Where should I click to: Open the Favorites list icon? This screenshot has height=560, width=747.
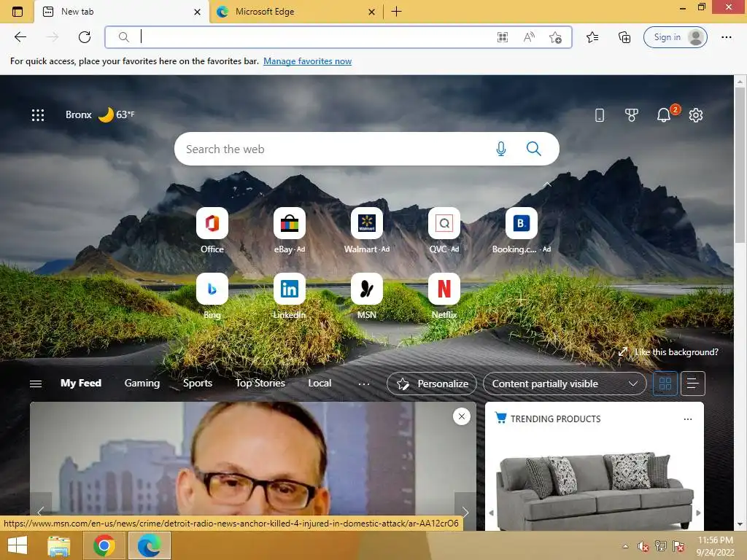coord(592,37)
